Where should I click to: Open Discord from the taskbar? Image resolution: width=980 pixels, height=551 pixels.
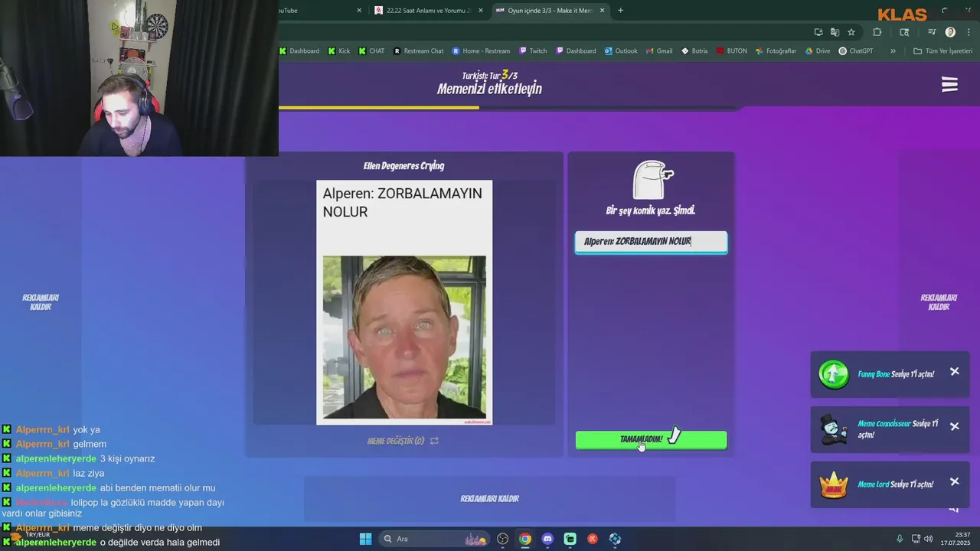(547, 539)
